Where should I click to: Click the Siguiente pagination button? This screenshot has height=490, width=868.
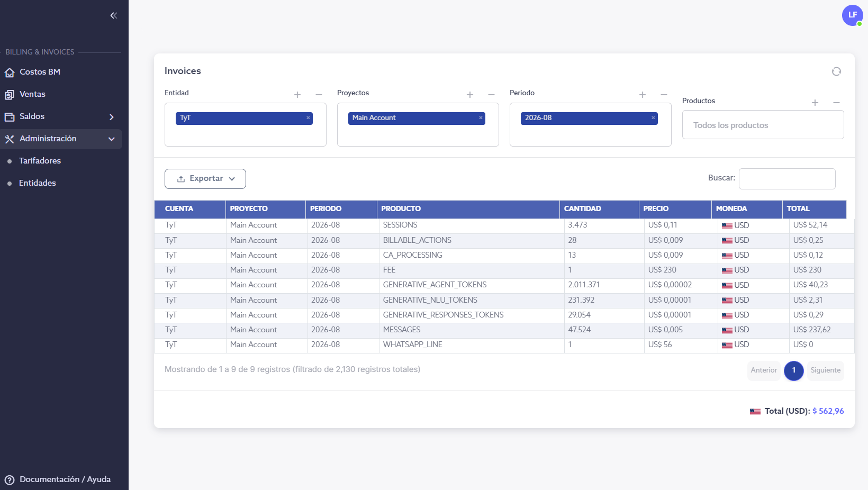coord(826,370)
